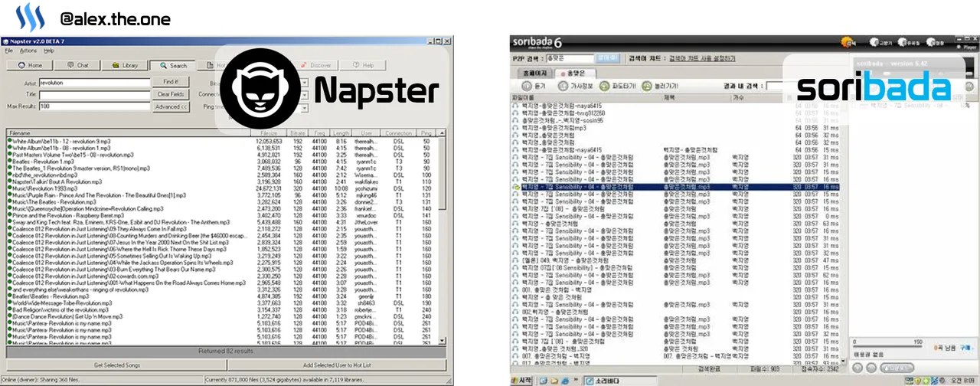Select row [Dance Dance Revolution] Get Up 'n Move.mp3
This screenshot has width=980, height=386.
click(x=222, y=316)
